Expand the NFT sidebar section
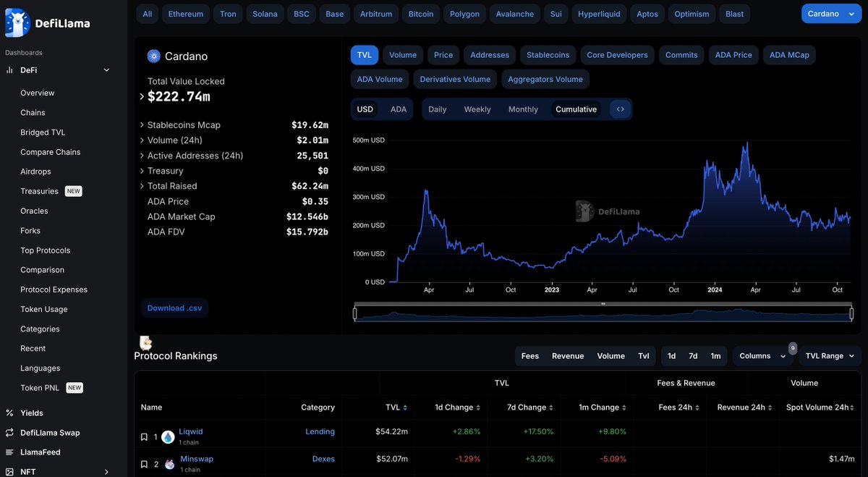This screenshot has width=868, height=477. click(x=106, y=472)
